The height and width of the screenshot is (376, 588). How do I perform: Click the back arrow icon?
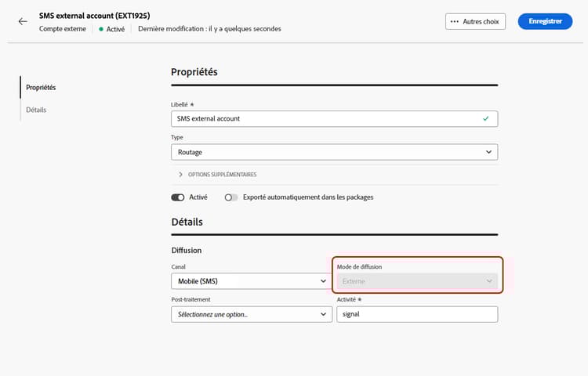click(22, 22)
